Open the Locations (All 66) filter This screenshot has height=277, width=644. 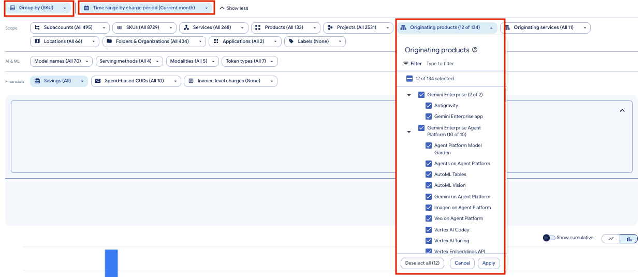[65, 41]
